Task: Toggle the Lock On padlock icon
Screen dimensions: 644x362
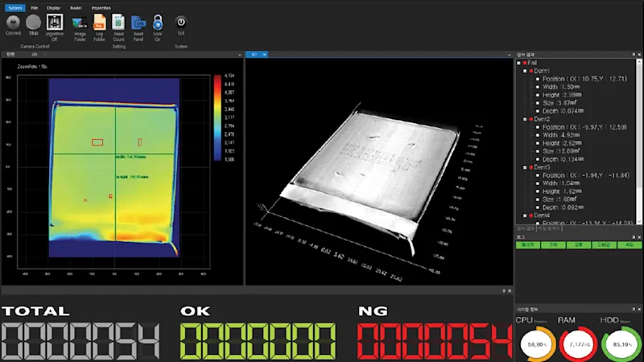Action: click(x=158, y=23)
